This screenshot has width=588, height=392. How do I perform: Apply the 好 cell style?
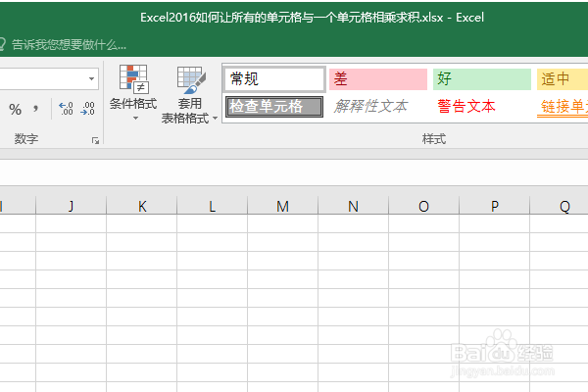482,79
